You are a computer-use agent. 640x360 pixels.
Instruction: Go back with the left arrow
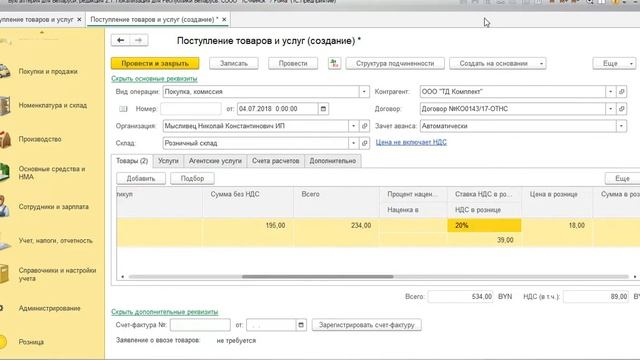(x=120, y=40)
